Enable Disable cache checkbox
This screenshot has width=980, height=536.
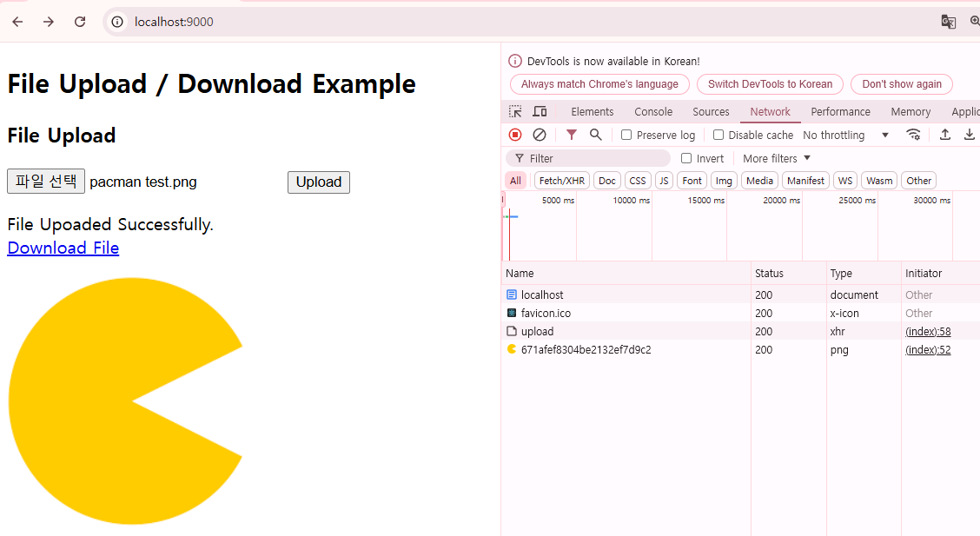tap(718, 135)
